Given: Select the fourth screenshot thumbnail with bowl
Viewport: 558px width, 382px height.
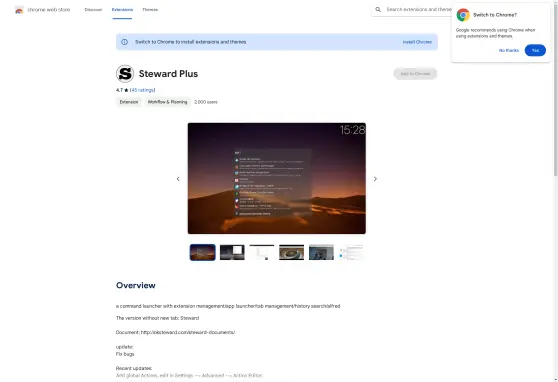Looking at the screenshot, I should tap(291, 252).
